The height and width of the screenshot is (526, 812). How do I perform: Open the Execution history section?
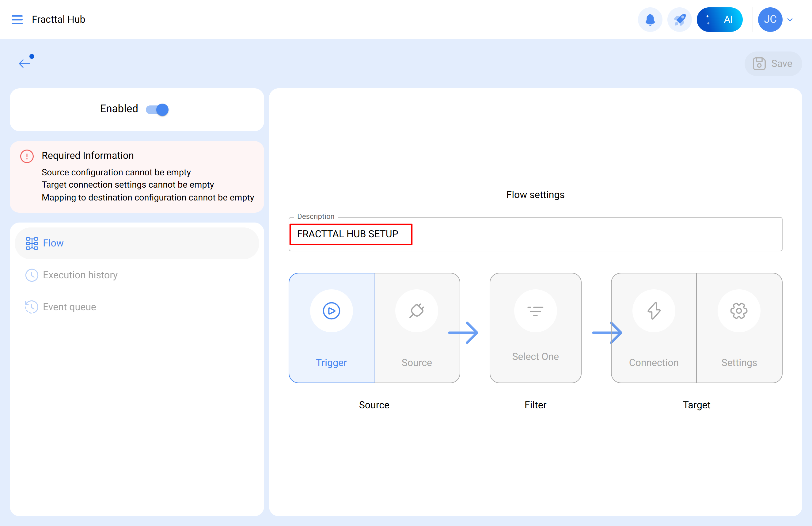click(80, 275)
